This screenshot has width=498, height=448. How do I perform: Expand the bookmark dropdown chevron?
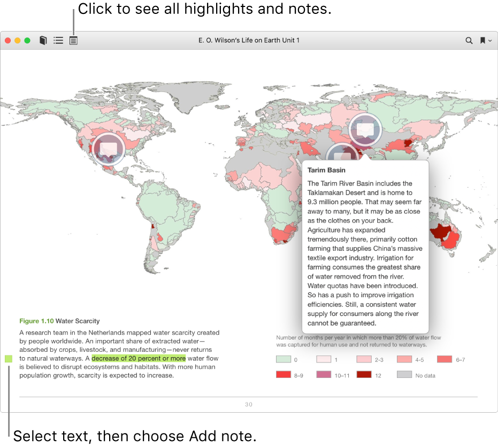(490, 41)
